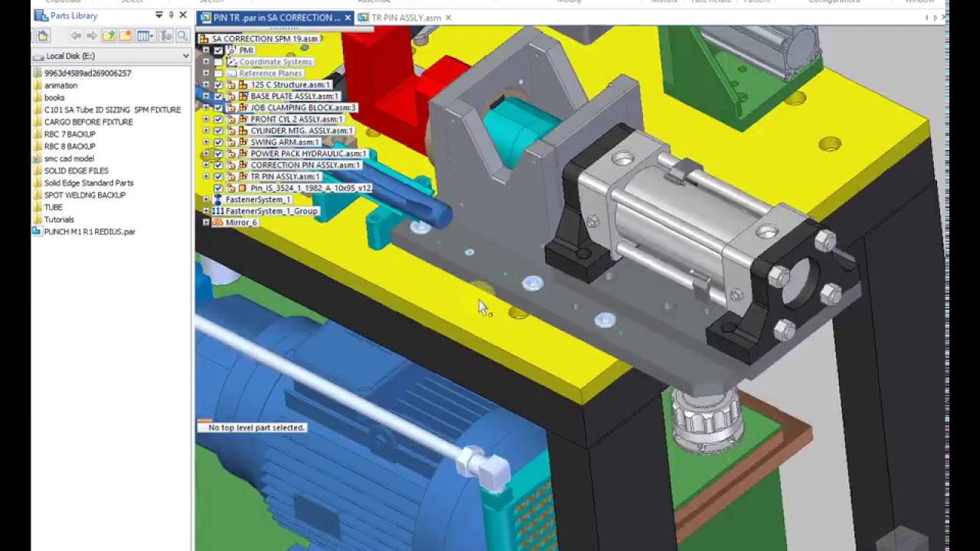Toggle the POWER PACK HYDRAULIC.asm:1 checkbox

pos(218,154)
